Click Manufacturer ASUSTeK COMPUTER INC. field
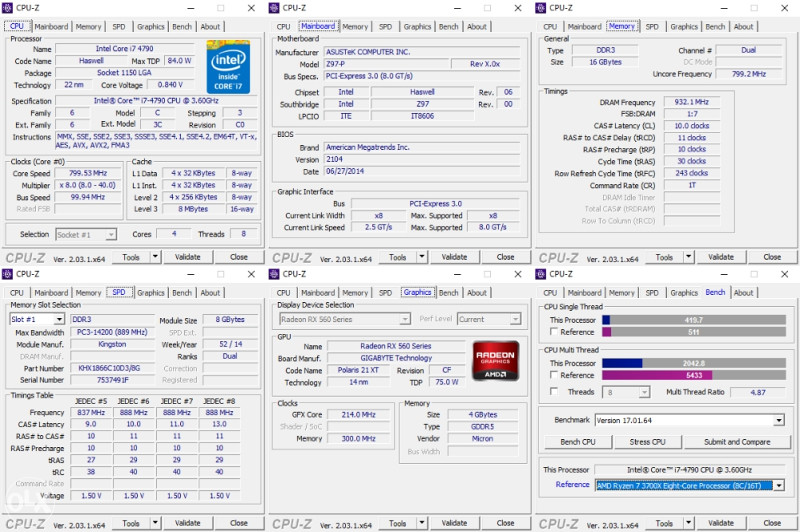800x532 pixels. 422,52
